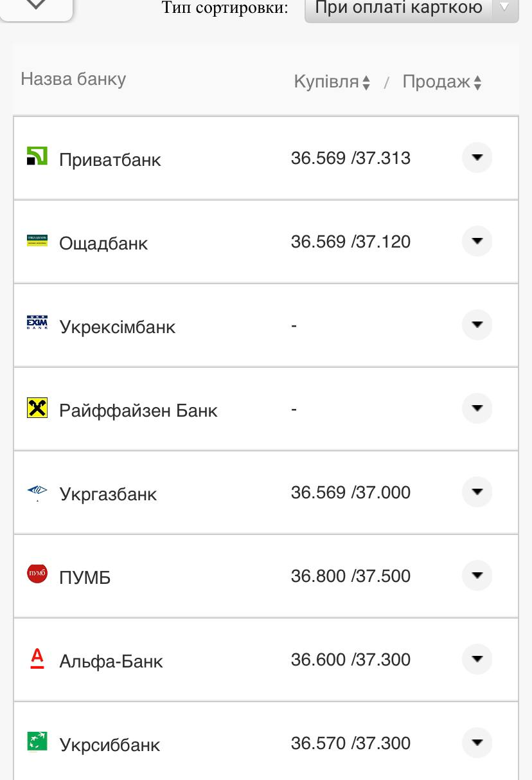
Task: Click the Приватбанк logo icon
Action: pyautogui.click(x=37, y=156)
